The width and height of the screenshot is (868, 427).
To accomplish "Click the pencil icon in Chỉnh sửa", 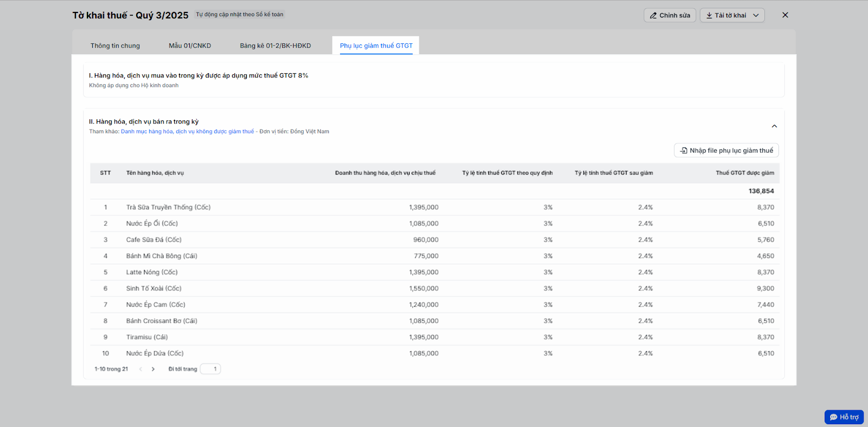I will (x=653, y=16).
